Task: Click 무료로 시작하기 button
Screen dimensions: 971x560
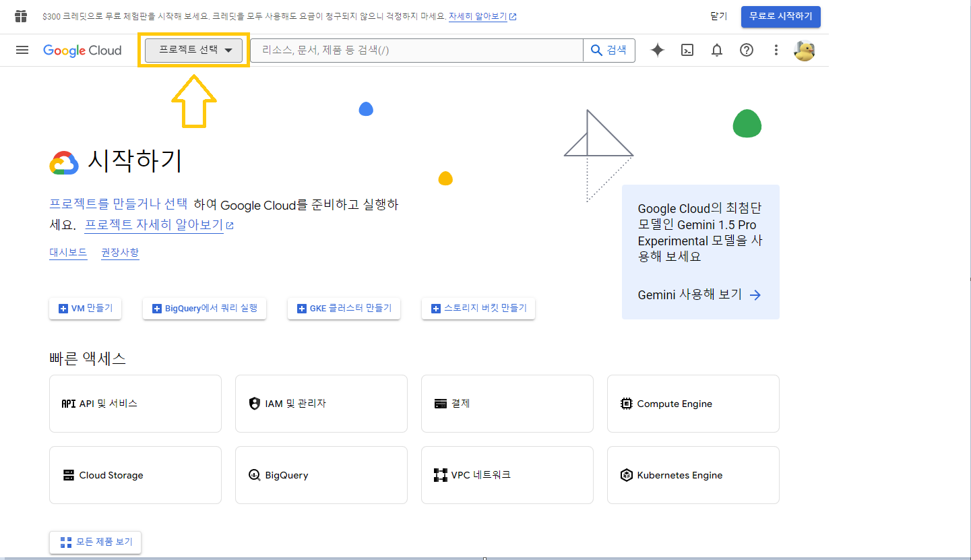Action: [x=781, y=16]
